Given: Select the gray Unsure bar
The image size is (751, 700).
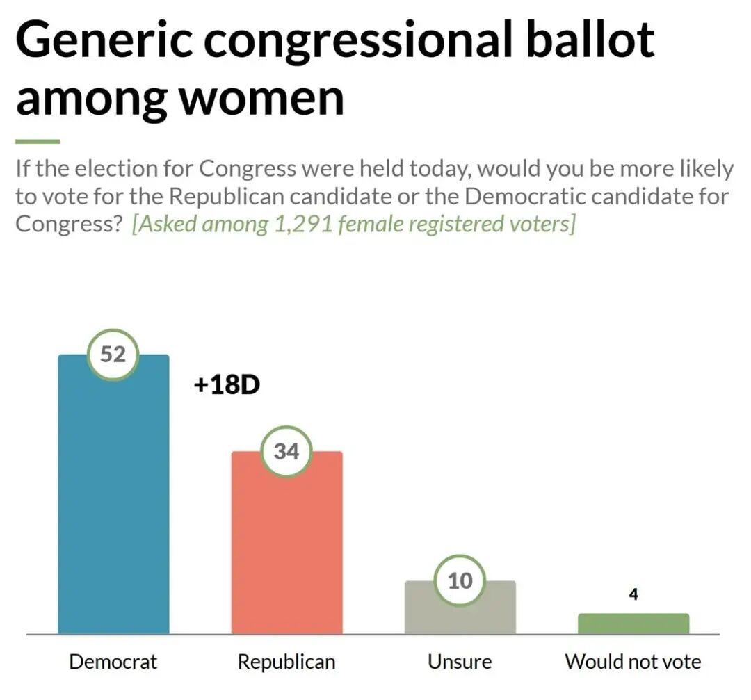Looking at the screenshot, I should point(460,607).
